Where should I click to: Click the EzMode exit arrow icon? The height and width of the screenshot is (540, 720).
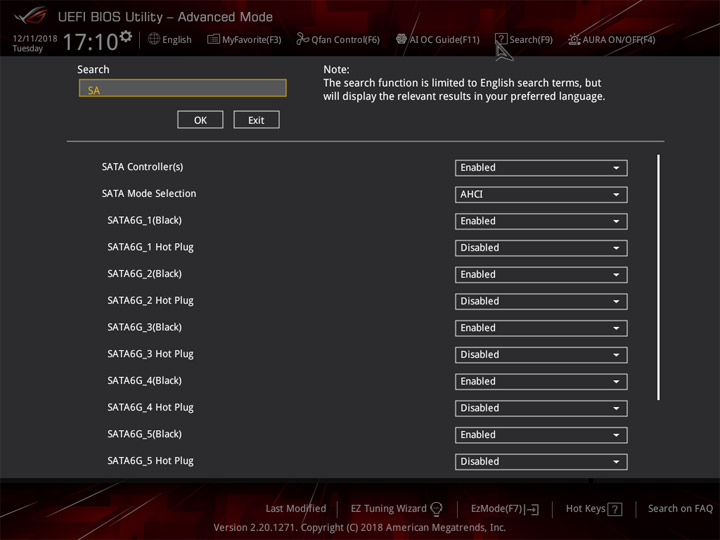pyautogui.click(x=531, y=509)
